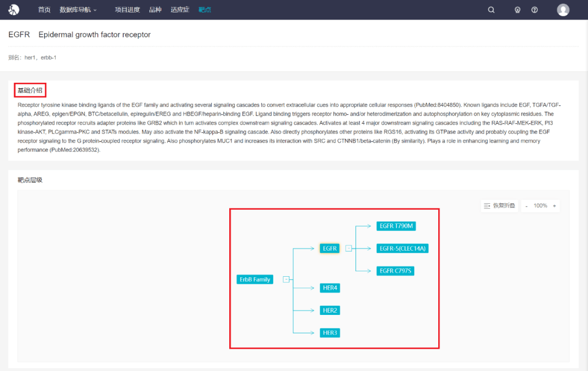
Task: Select the EGFR T790M node
Action: (x=396, y=226)
